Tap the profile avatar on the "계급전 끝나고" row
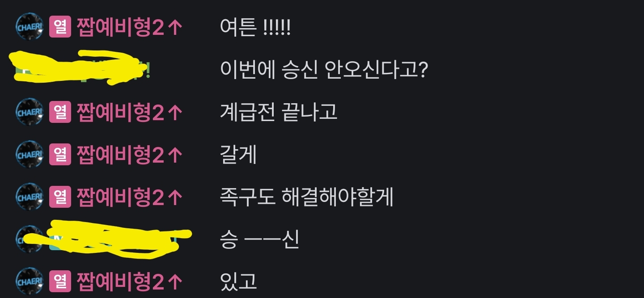This screenshot has width=644, height=298. (x=30, y=112)
